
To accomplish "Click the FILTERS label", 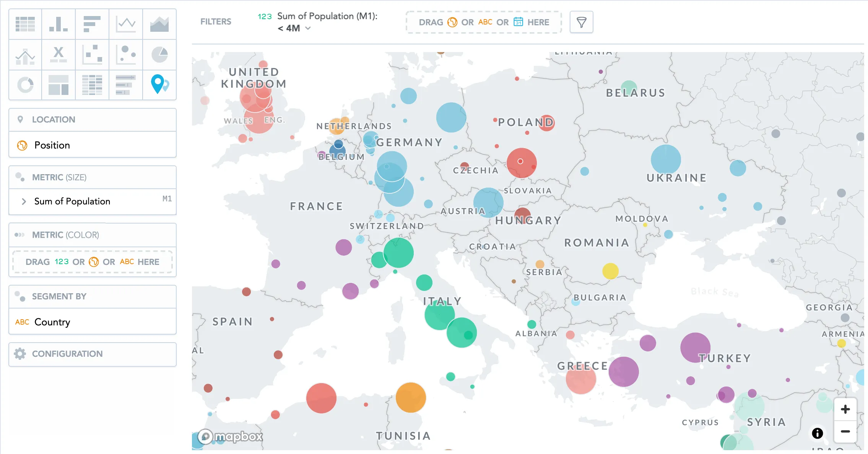I will point(215,22).
